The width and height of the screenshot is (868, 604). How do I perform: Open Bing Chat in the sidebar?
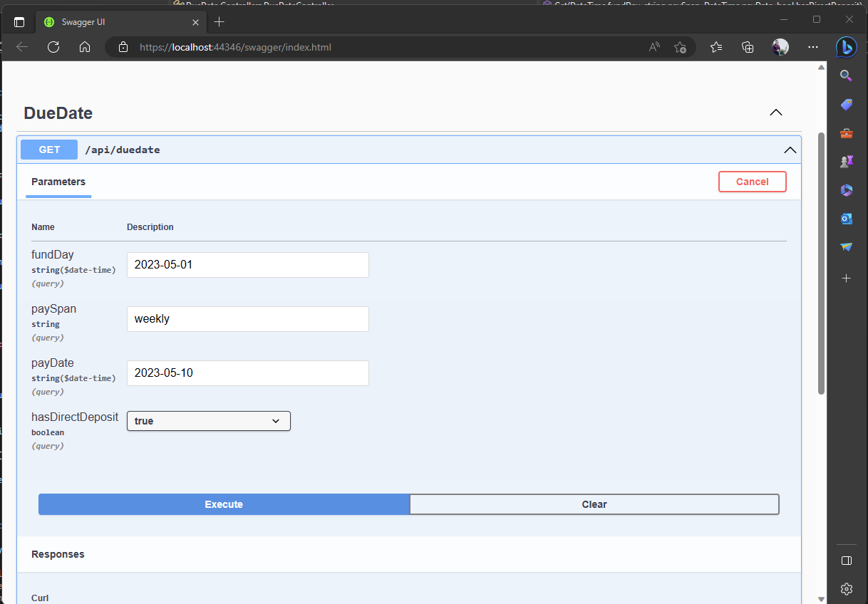[846, 47]
